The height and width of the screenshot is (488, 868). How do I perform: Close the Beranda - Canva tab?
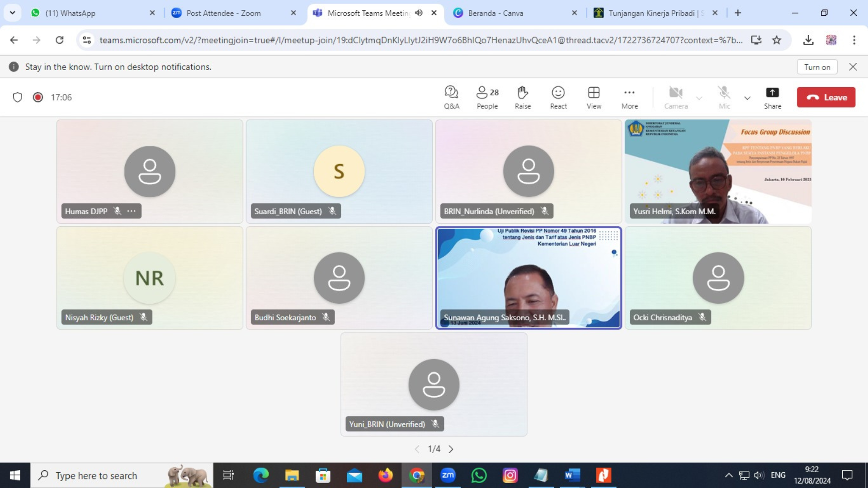pos(575,13)
